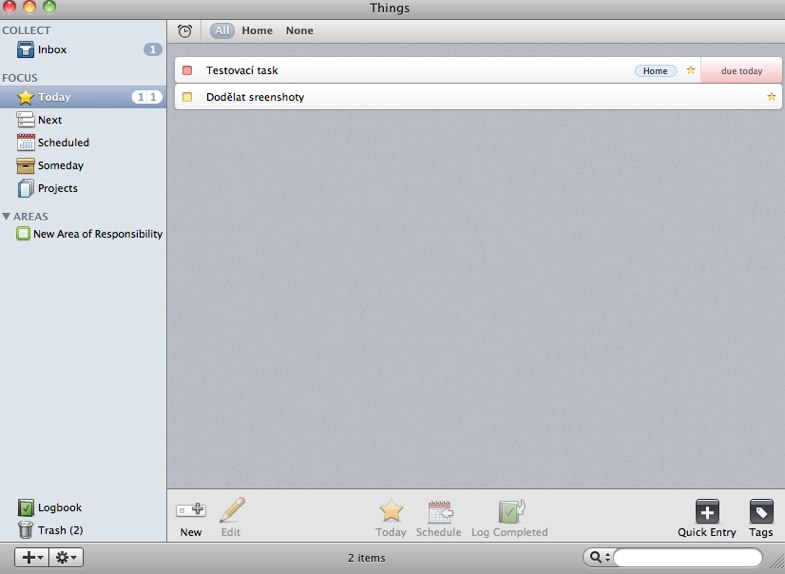
Task: Open the Trash in sidebar
Action: 59,531
